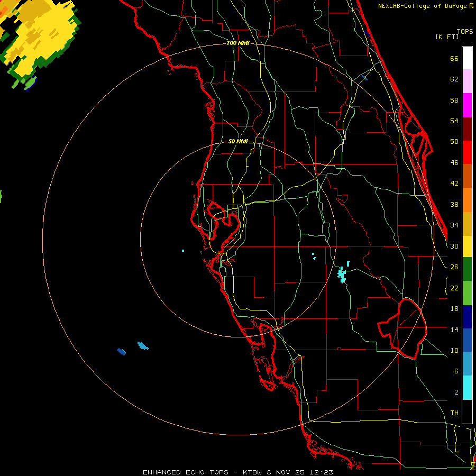The height and width of the screenshot is (476, 476).
Task: Click the legend value '14'
Action: (454, 329)
